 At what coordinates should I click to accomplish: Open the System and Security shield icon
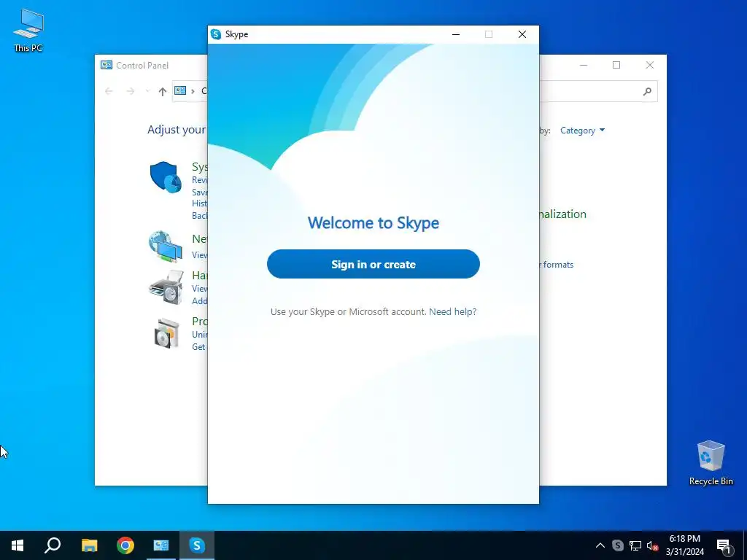coord(166,177)
